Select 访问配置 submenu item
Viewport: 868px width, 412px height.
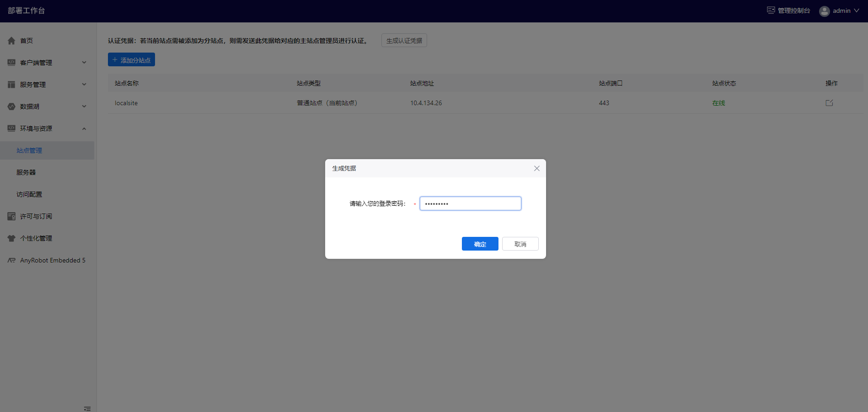pyautogui.click(x=29, y=194)
